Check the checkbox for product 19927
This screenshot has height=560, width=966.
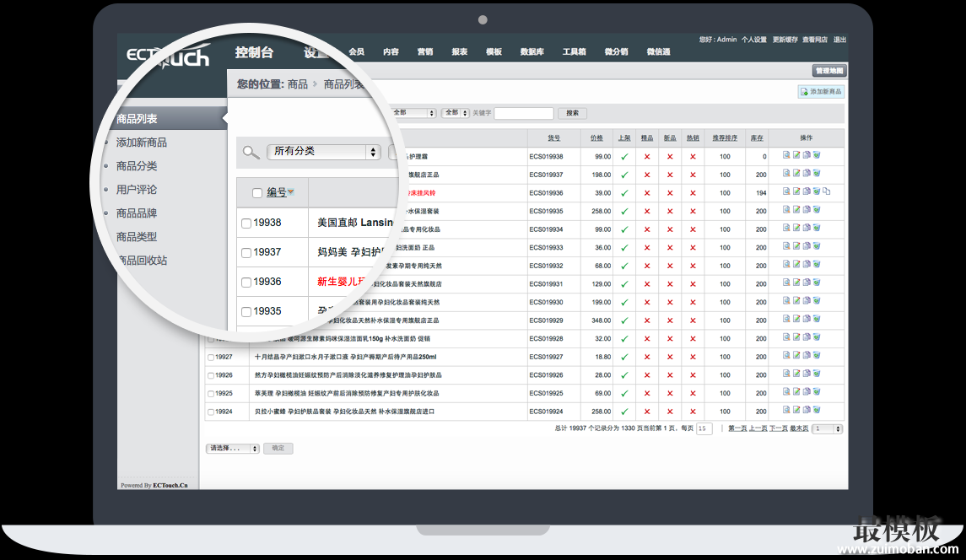[211, 357]
